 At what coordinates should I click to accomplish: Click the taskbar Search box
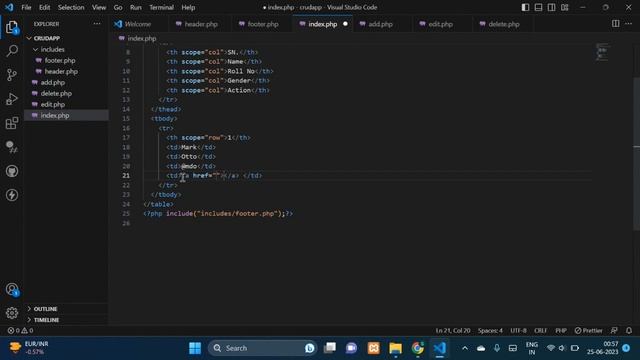coord(262,348)
